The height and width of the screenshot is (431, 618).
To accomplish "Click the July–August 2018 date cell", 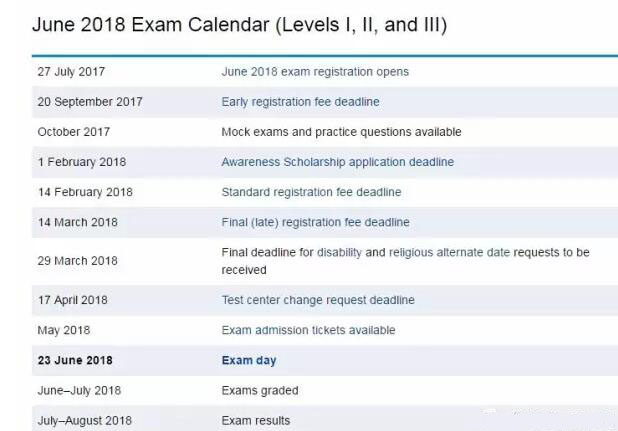I will [84, 420].
